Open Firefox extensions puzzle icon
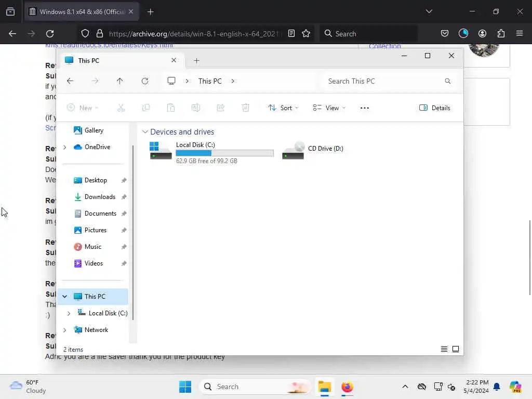The height and width of the screenshot is (399, 532). (501, 34)
